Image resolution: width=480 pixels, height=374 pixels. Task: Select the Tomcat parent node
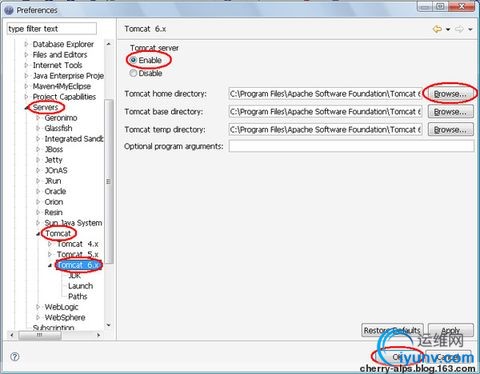click(x=58, y=233)
